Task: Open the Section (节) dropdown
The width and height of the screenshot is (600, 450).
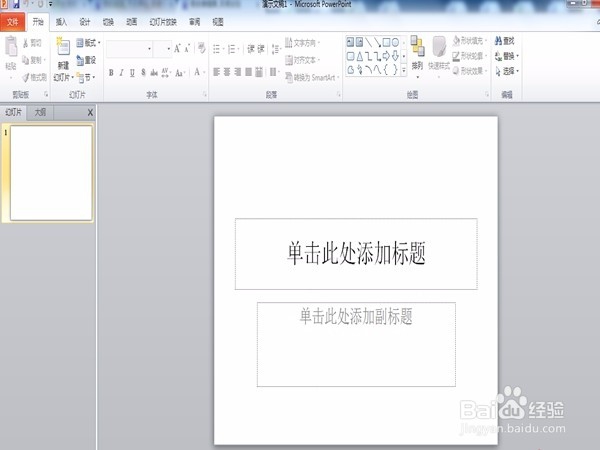Action: pos(86,78)
